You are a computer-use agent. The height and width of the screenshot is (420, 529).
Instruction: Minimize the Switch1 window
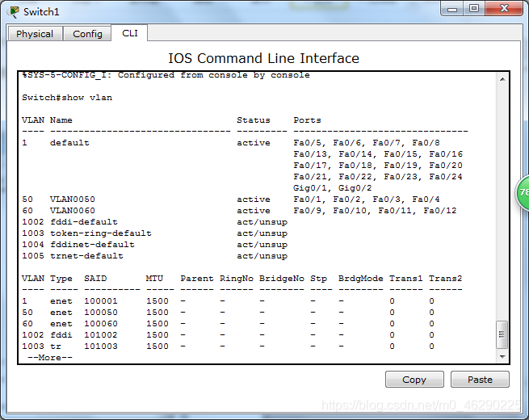452,9
